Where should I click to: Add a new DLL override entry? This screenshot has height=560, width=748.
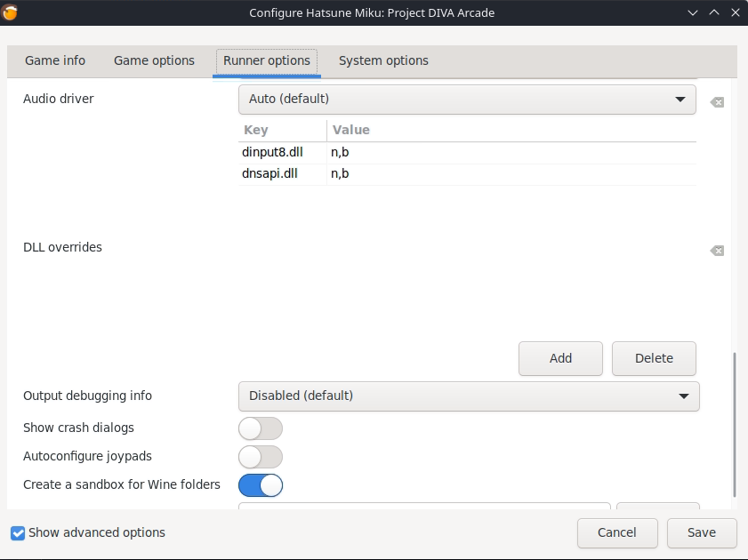point(560,358)
